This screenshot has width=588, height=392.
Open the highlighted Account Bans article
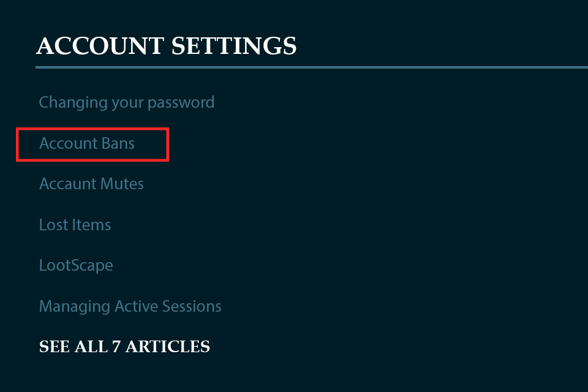click(x=87, y=144)
